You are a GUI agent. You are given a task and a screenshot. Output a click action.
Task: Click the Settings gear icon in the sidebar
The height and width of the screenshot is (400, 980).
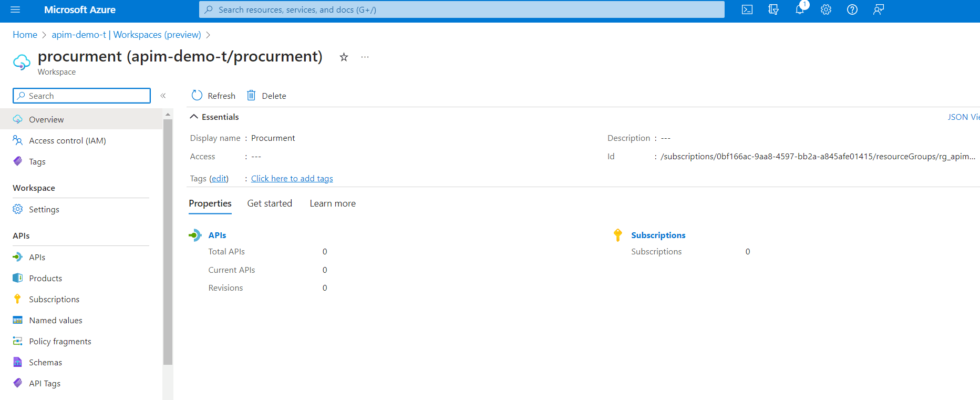[x=18, y=209]
